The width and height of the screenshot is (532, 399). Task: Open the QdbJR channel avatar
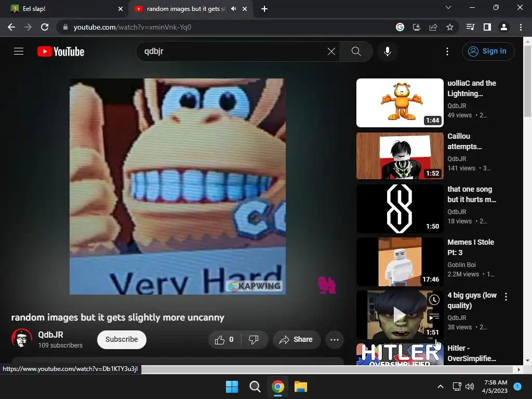pos(22,339)
